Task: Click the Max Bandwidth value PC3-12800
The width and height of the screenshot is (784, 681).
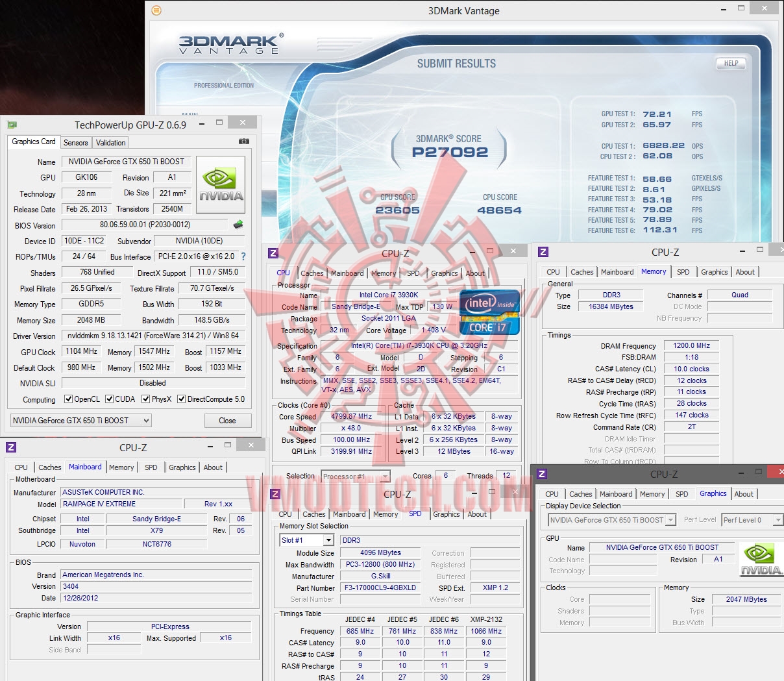Action: point(380,565)
